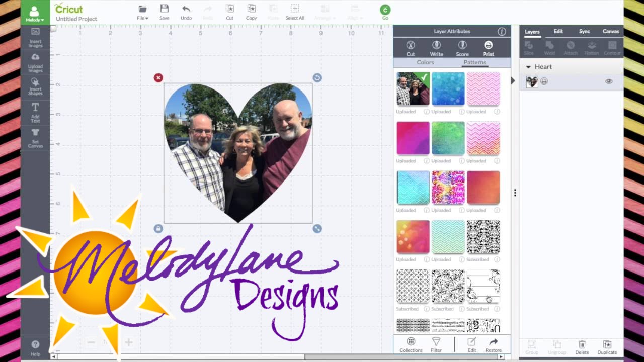
Task: Select the green textured pattern swatch
Action: click(x=448, y=138)
